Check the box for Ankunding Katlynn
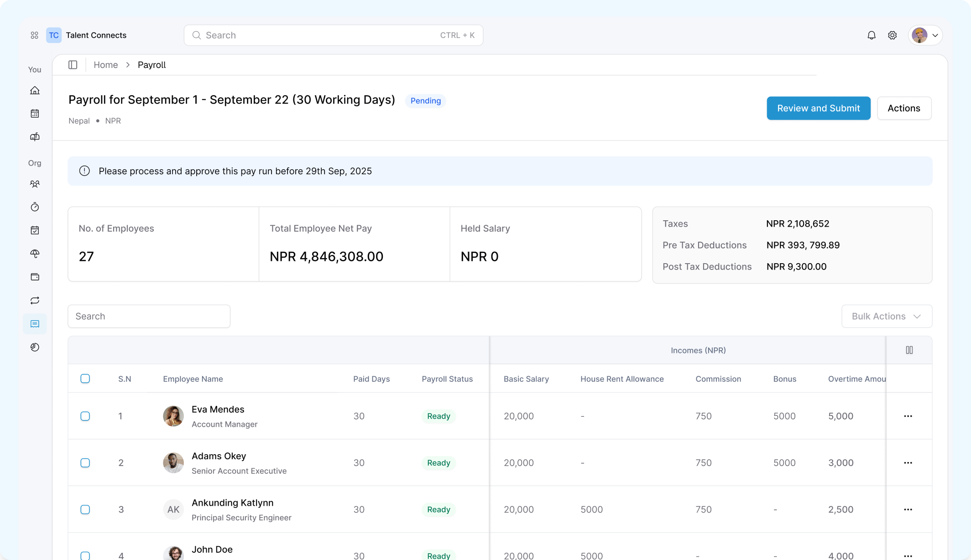Screen dimensions: 971x560 point(85,509)
